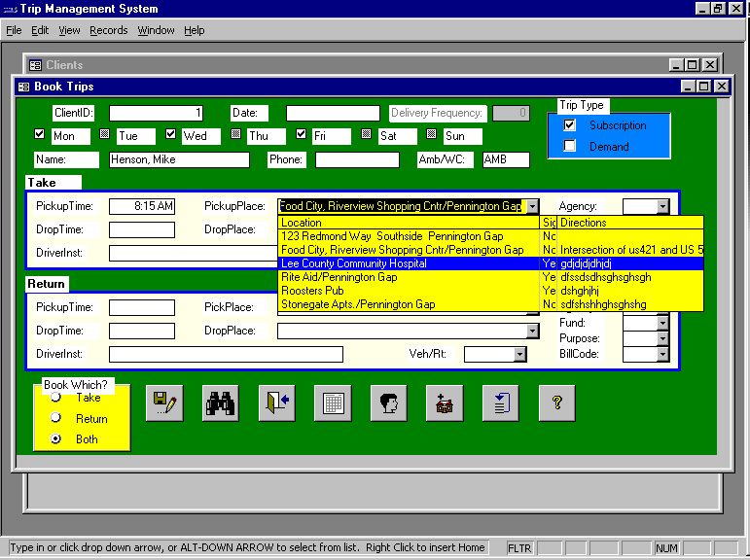Maximize the Clients window
Viewport: 750px width, 560px height.
[x=693, y=65]
